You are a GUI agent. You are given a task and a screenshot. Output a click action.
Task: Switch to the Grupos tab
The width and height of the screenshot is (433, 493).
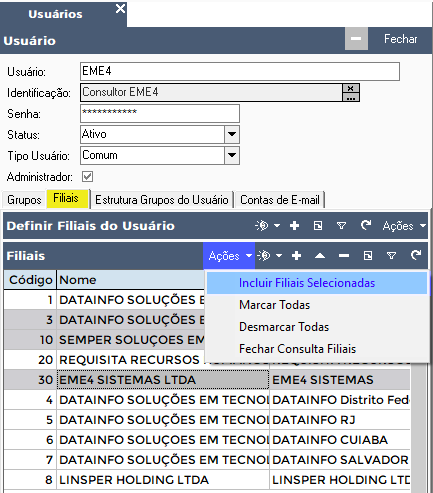click(x=24, y=200)
